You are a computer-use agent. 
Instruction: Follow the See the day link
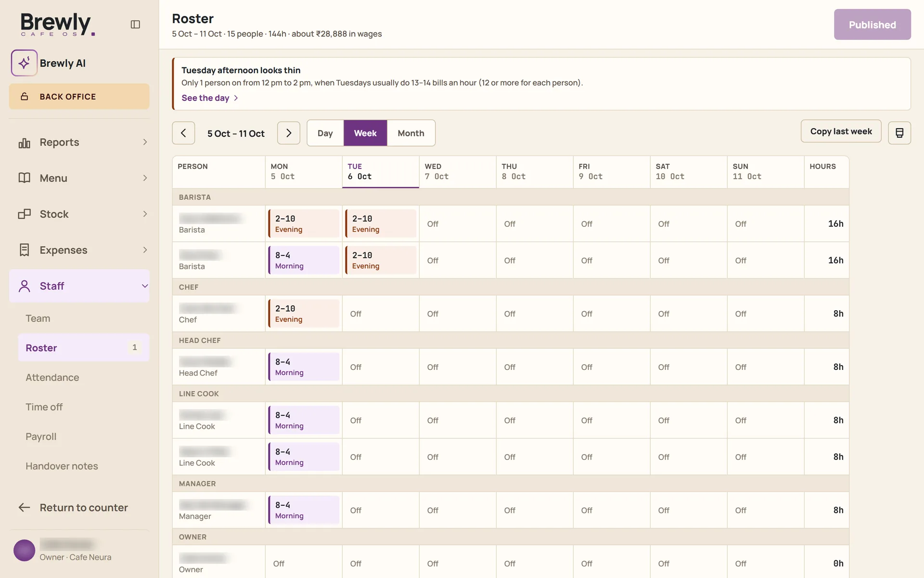210,98
